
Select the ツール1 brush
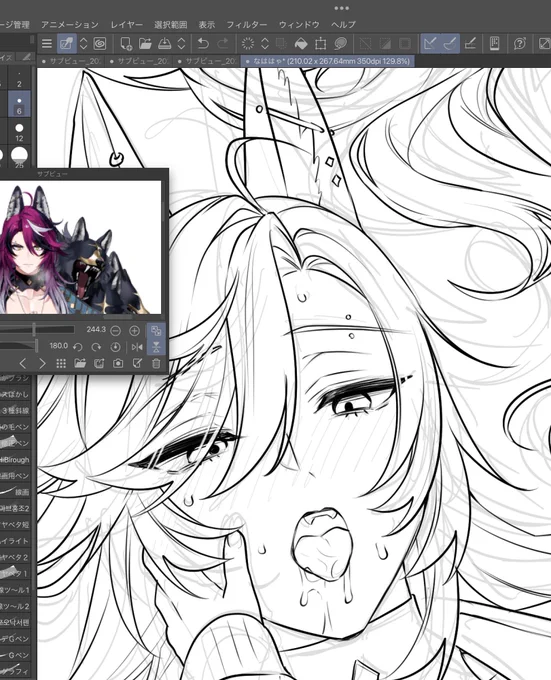(16, 590)
